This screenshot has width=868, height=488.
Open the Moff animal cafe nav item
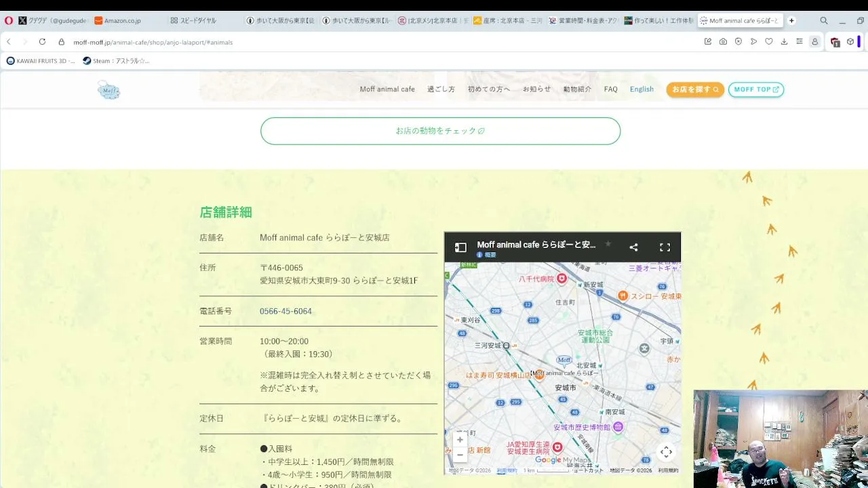(x=387, y=89)
